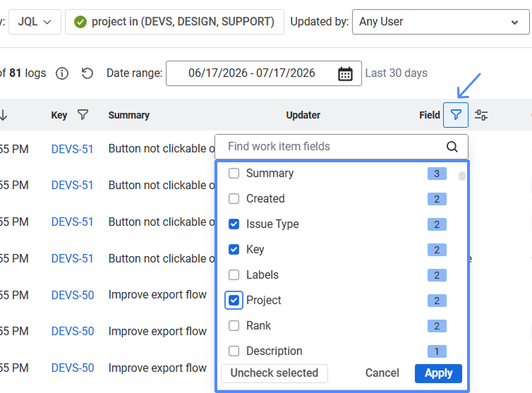Click the Find work item fields input

[x=341, y=147]
